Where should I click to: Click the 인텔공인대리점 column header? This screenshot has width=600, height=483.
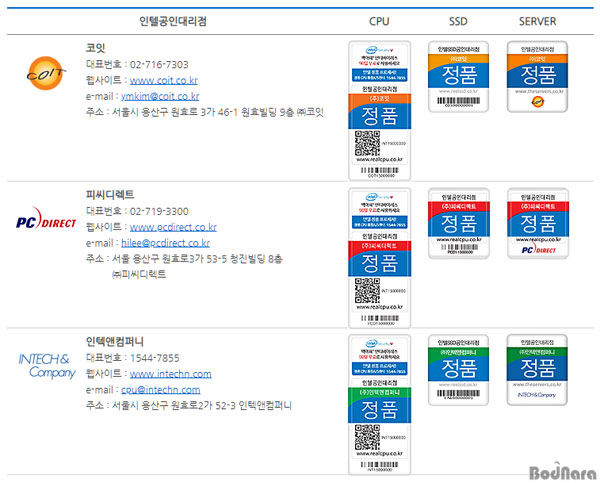(x=173, y=21)
